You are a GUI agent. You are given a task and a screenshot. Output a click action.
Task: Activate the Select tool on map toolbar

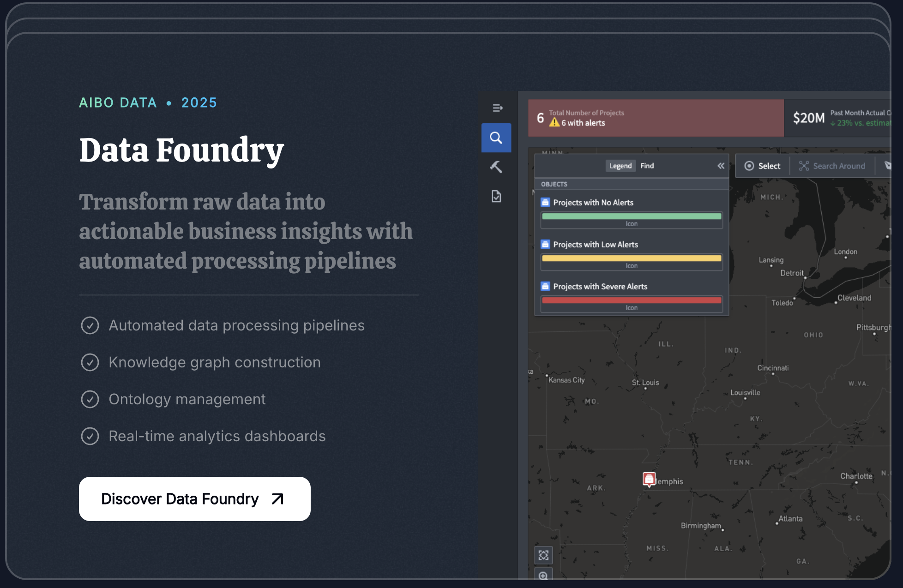(x=762, y=166)
